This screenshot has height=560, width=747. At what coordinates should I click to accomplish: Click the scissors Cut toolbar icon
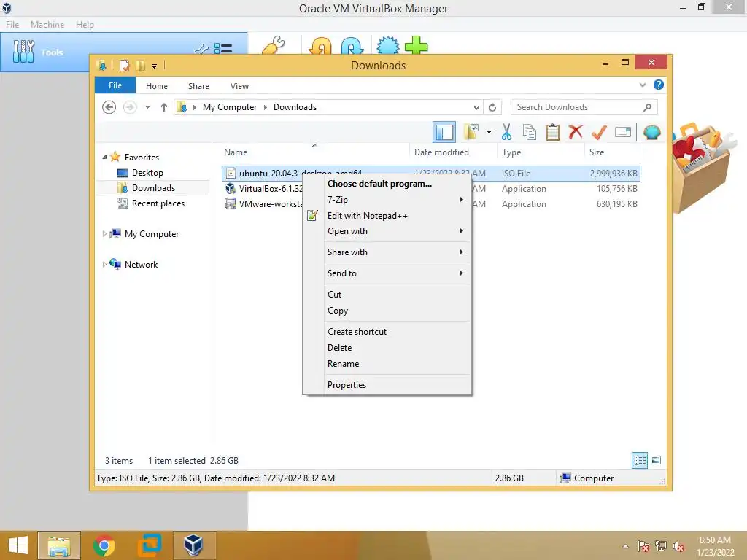click(506, 133)
